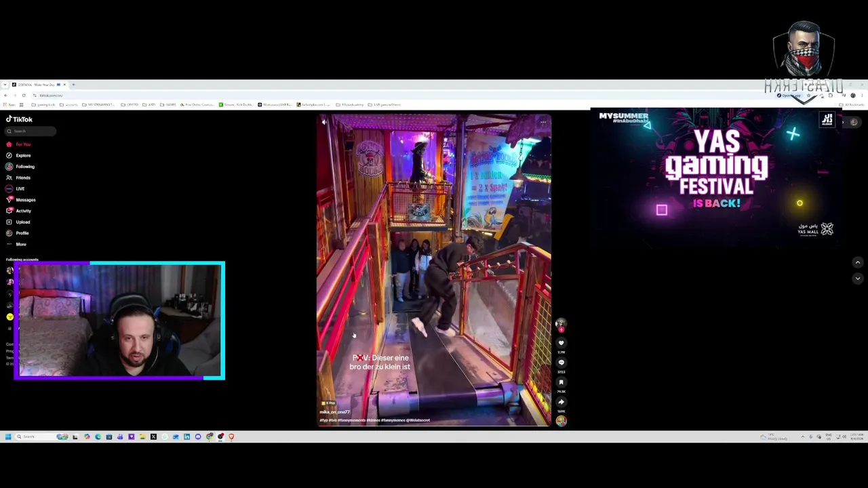Open your TikTok Profile

coord(18,233)
